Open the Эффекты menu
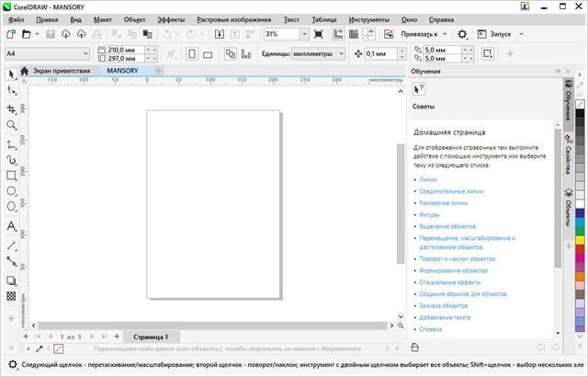The width and height of the screenshot is (588, 377). pos(170,18)
